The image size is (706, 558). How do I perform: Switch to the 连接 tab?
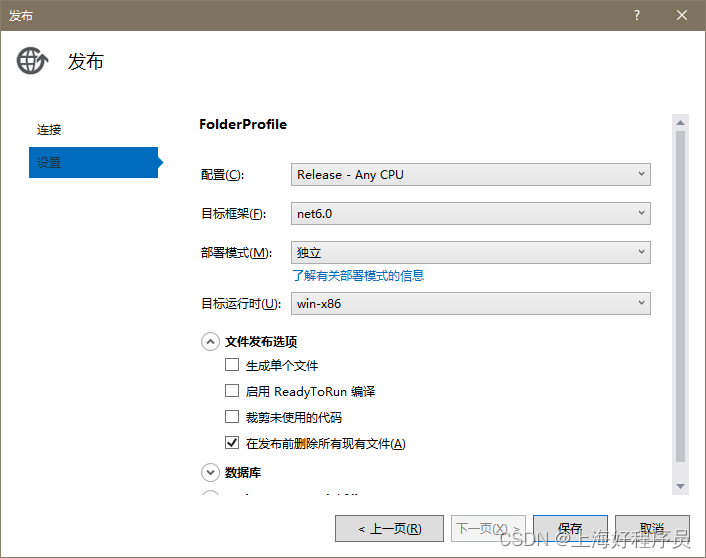point(49,130)
